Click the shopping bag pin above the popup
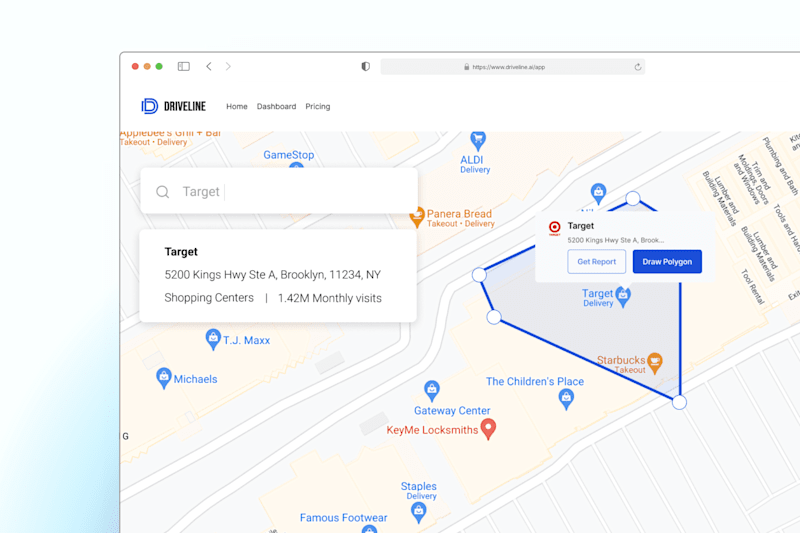The height and width of the screenshot is (533, 800). pos(598,194)
